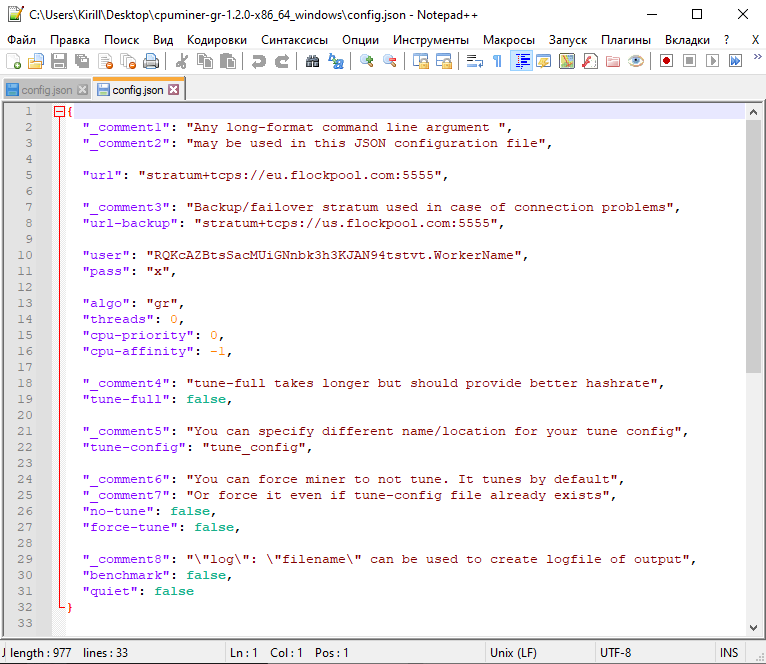Collapse the JSON fold marker at line 1

click(59, 112)
